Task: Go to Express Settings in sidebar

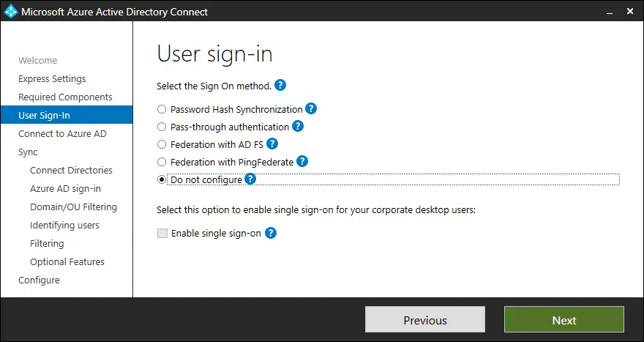Action: (52, 79)
